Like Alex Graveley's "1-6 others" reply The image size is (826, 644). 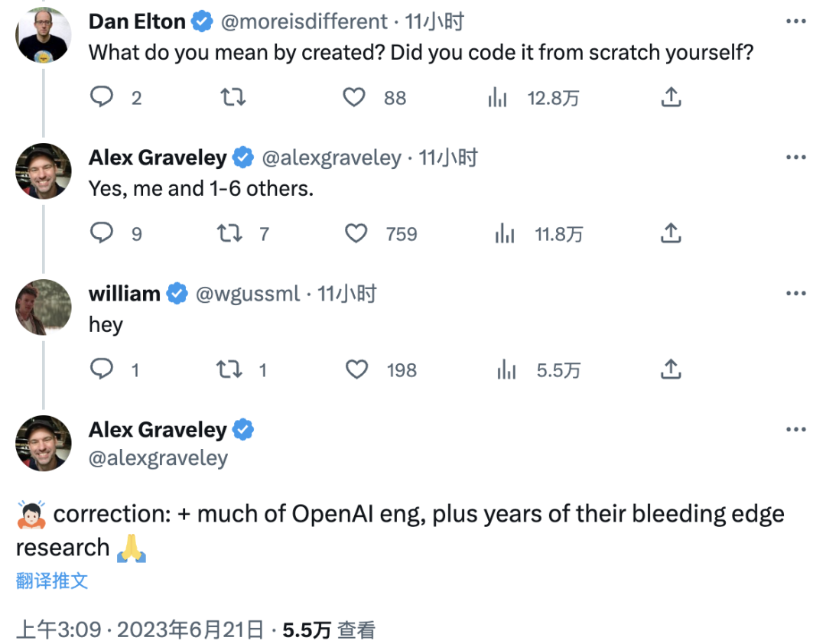[356, 233]
